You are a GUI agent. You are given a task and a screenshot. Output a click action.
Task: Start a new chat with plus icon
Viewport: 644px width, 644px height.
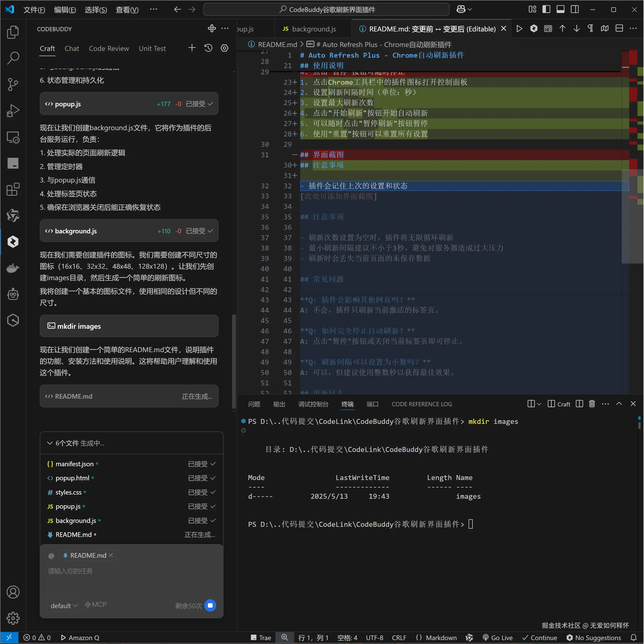pyautogui.click(x=192, y=48)
